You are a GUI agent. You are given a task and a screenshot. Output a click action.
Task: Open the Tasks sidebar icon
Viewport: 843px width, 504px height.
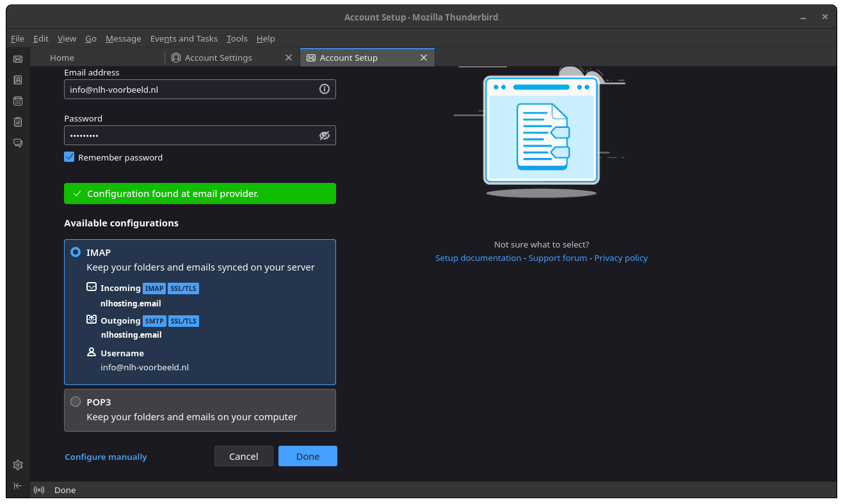point(18,122)
